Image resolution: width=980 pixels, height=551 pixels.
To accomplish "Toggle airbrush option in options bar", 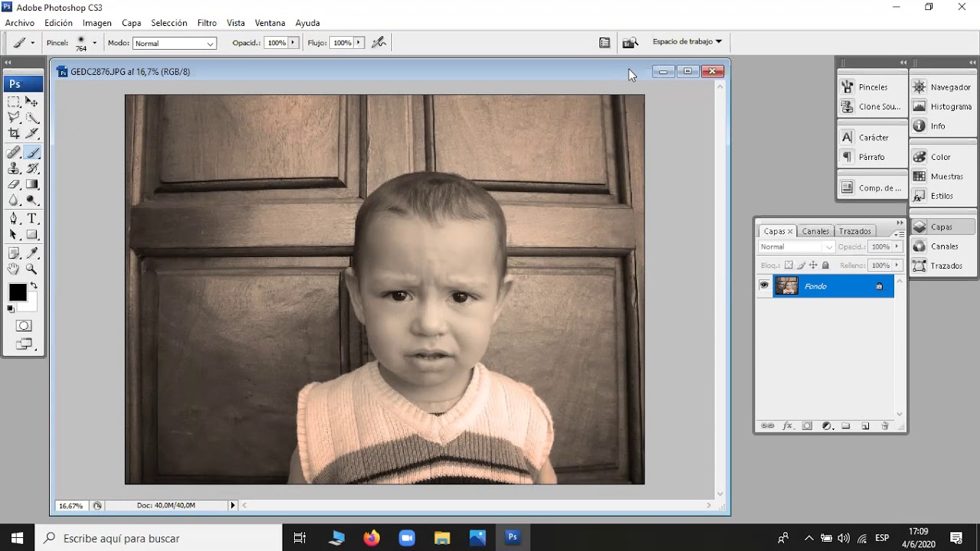I will click(x=379, y=43).
